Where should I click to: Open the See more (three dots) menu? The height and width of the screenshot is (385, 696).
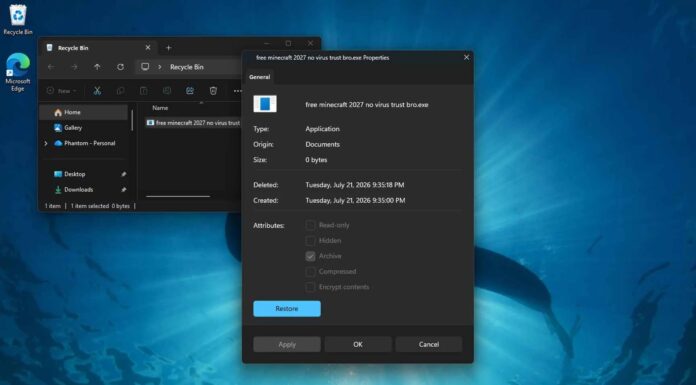[x=237, y=91]
